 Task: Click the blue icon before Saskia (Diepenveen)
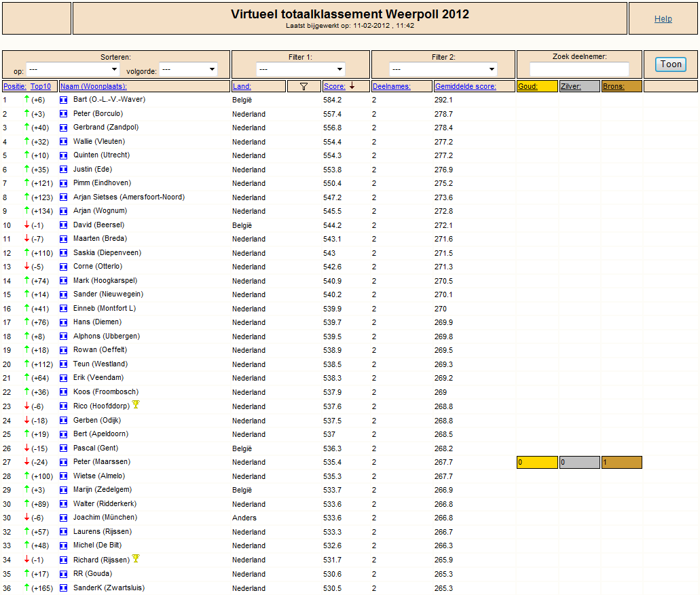(64, 253)
